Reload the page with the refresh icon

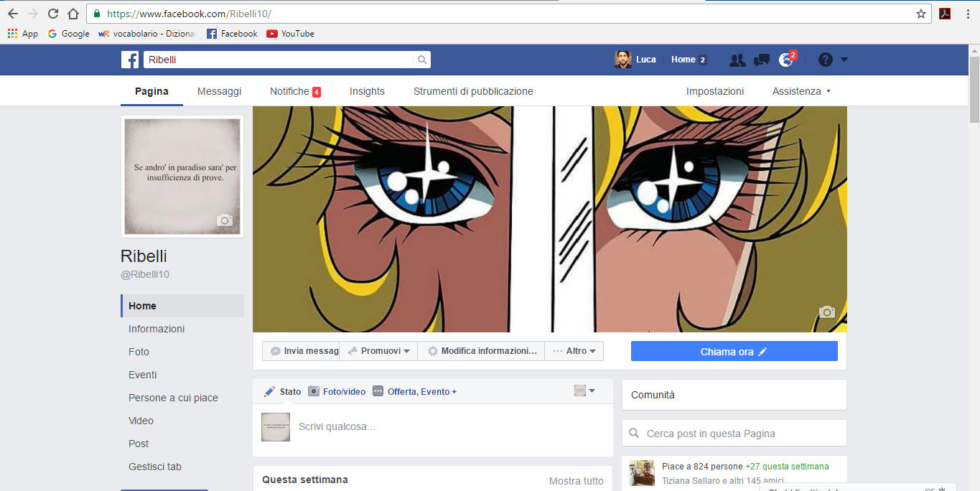[53, 14]
